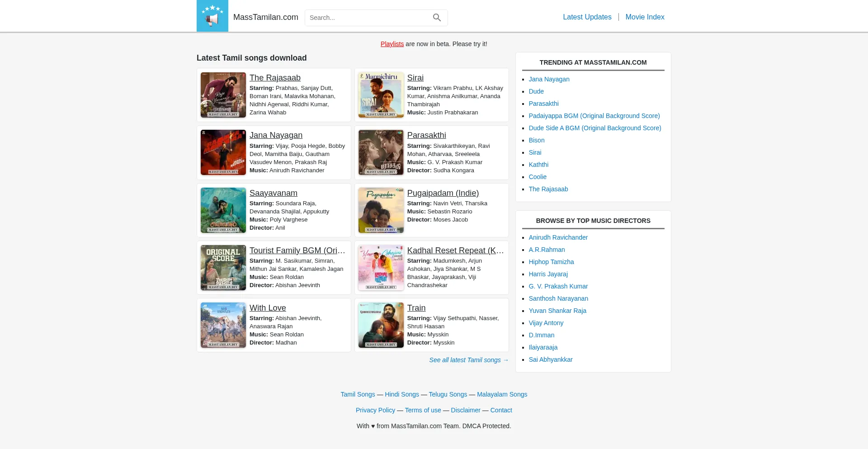Open the Sirai movie poster thumbnail
The width and height of the screenshot is (868, 449).
point(381,95)
